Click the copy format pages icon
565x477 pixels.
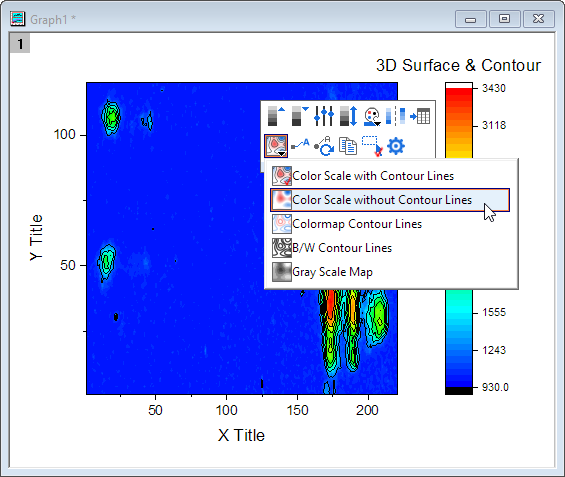tap(348, 146)
